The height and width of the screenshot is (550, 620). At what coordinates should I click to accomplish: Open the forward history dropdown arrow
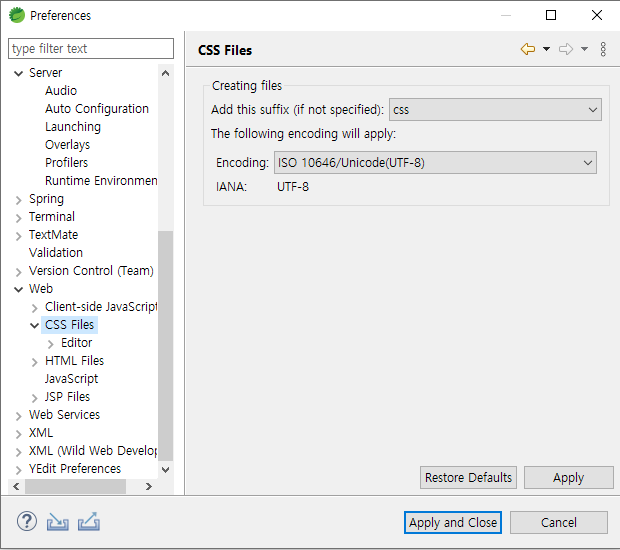[584, 49]
